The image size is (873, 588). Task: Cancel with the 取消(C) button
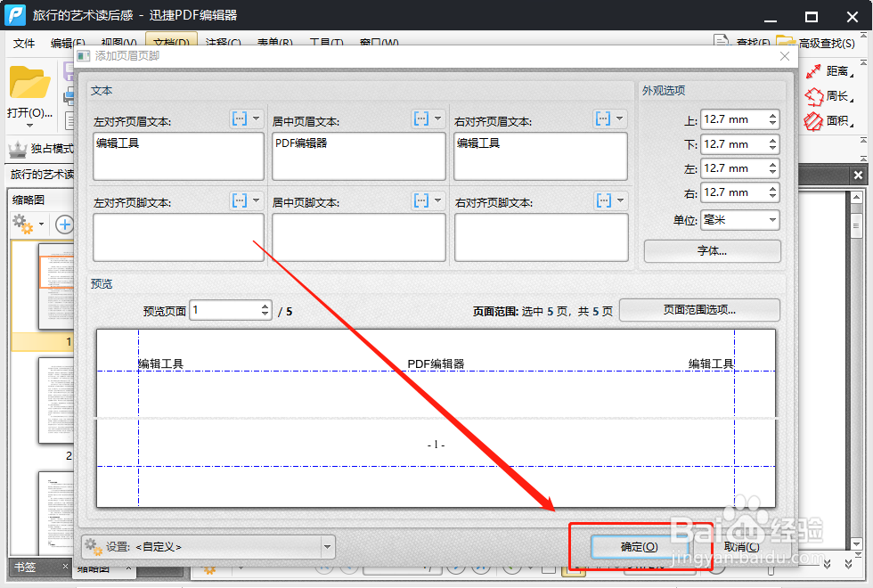[742, 547]
